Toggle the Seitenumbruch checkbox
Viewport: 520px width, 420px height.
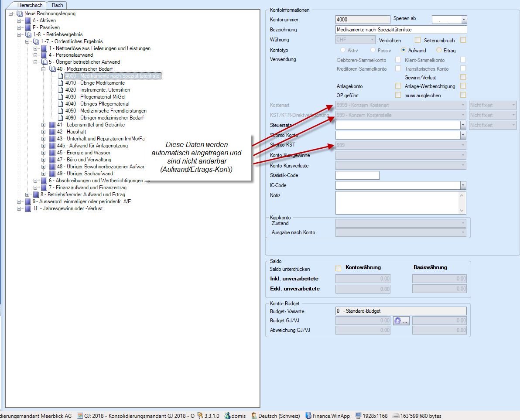463,40
